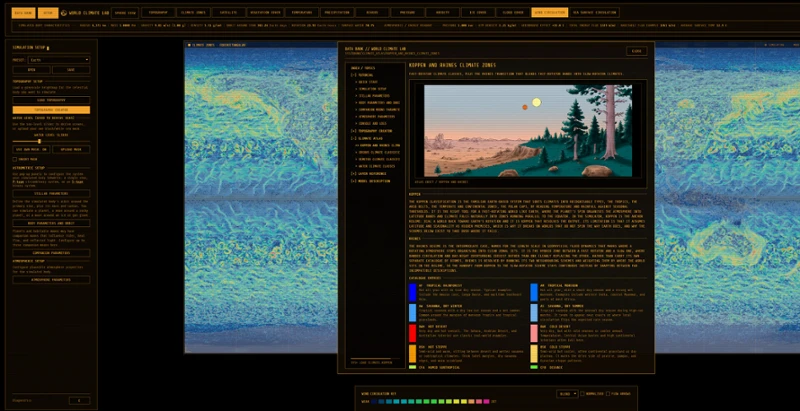Click the Save button under Preset
800x411 pixels.
pyautogui.click(x=71, y=70)
